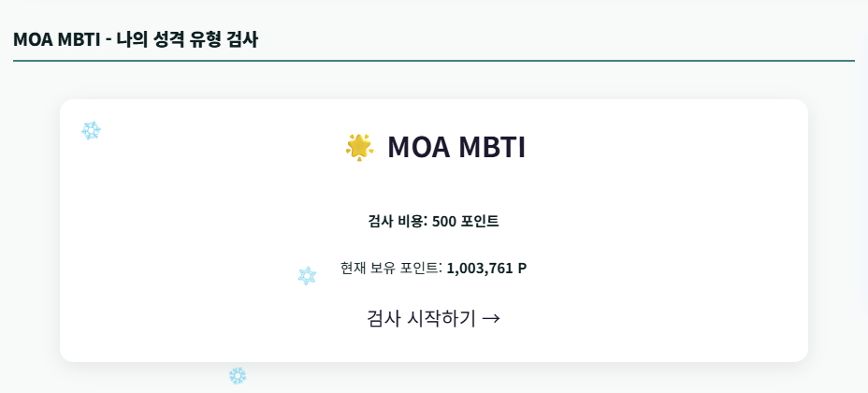Click the page heading MOA MBTI - 나의 성격 유형 검사
Image resolution: width=868 pixels, height=393 pixels.
coord(136,39)
